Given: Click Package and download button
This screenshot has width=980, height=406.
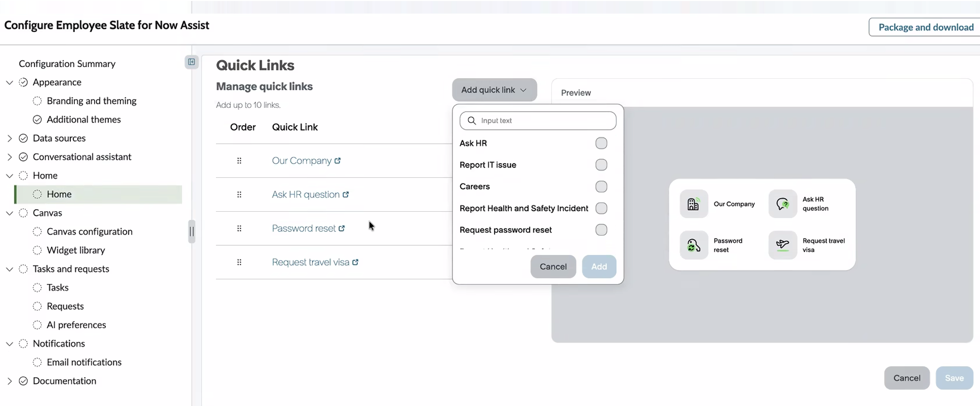Looking at the screenshot, I should [926, 27].
